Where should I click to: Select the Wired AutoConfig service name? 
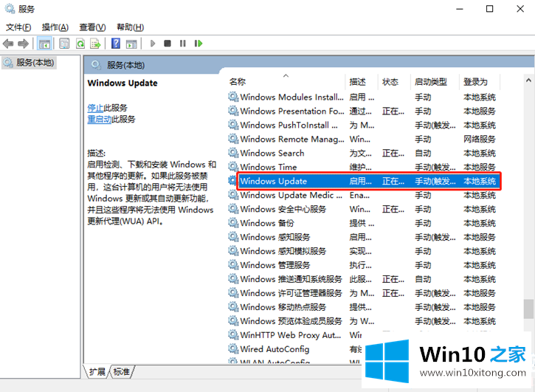275,349
